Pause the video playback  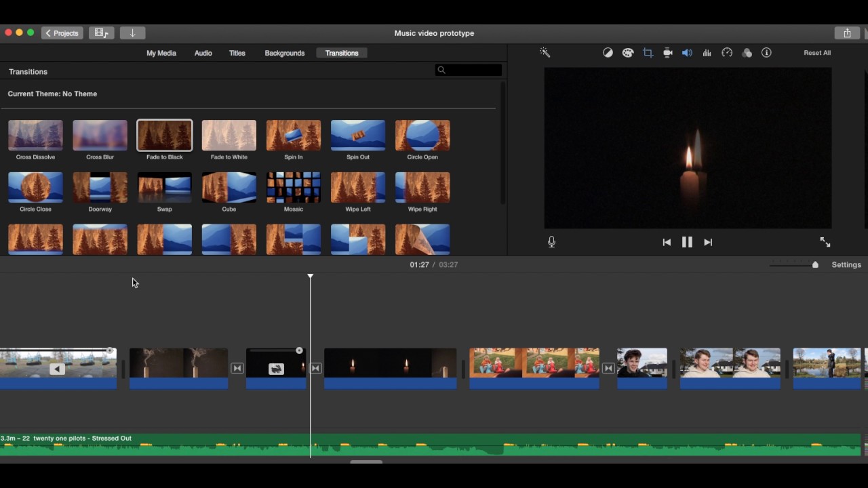687,242
